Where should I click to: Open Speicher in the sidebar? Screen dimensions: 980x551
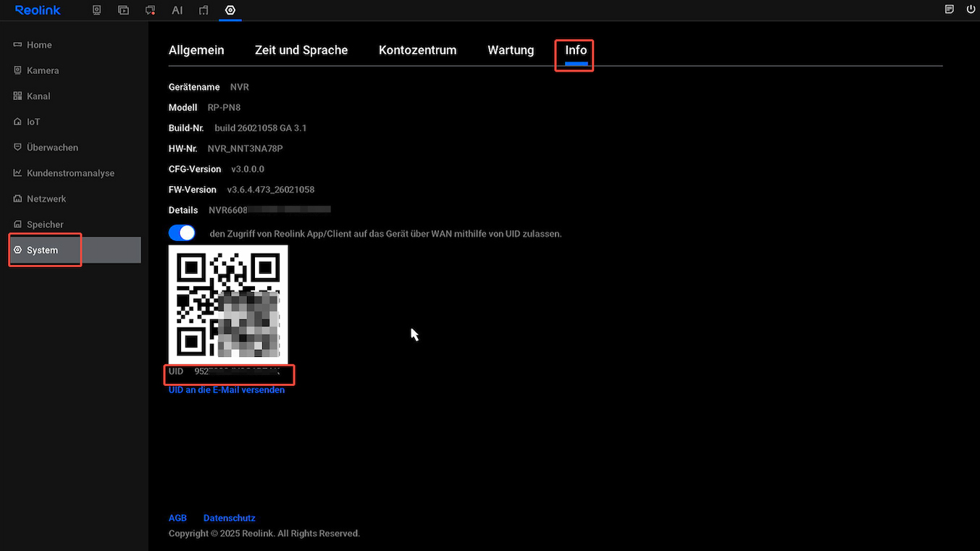click(x=74, y=224)
